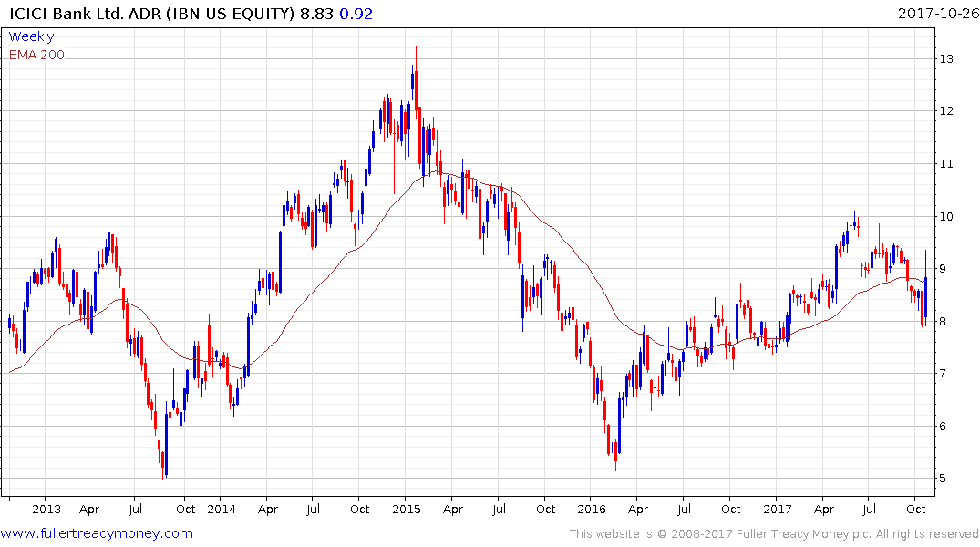
Task: Click the Jul label after 2016
Action: pos(684,509)
